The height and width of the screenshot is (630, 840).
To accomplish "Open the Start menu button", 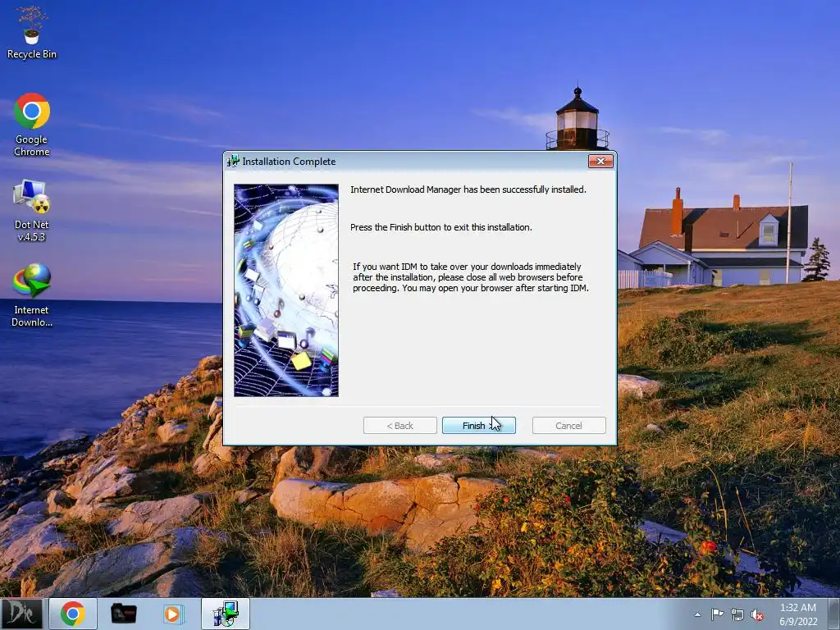I will click(21, 614).
